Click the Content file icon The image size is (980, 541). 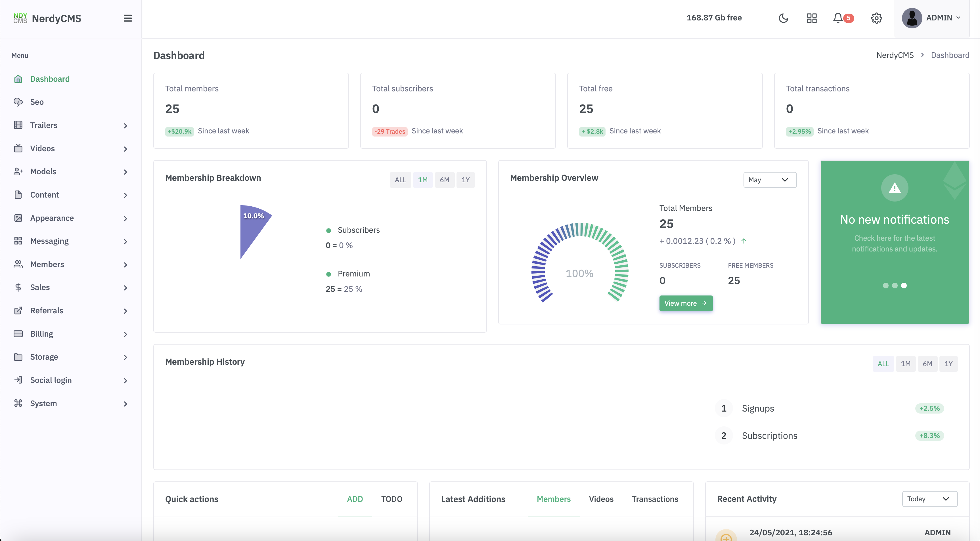[x=18, y=195]
